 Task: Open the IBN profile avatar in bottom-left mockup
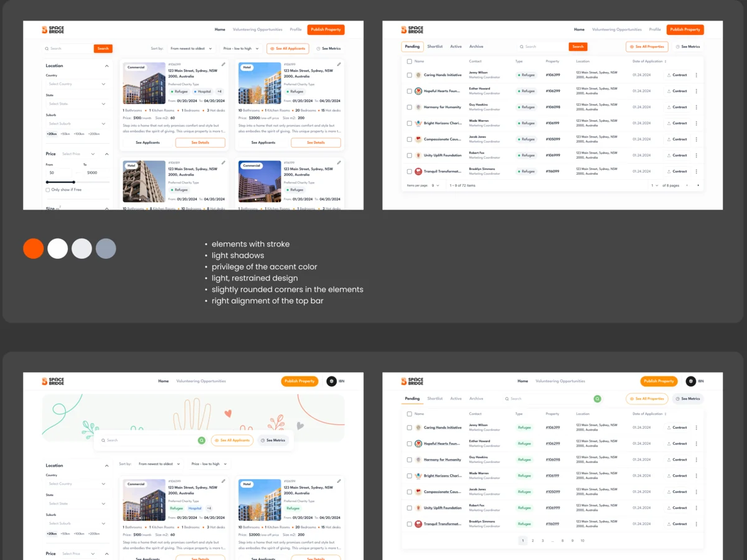pos(332,381)
